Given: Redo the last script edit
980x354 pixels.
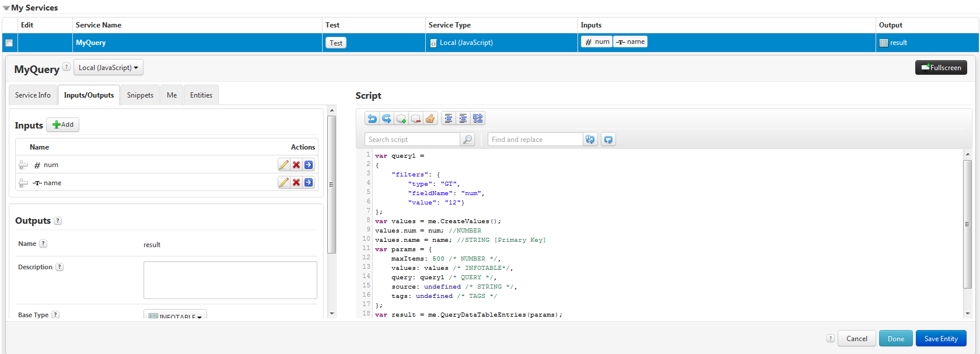Looking at the screenshot, I should coord(386,119).
